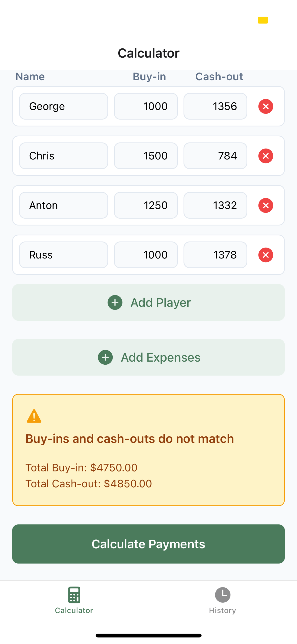Tap the plus icon beside Add Expenses
This screenshot has height=644, width=297.
point(105,357)
